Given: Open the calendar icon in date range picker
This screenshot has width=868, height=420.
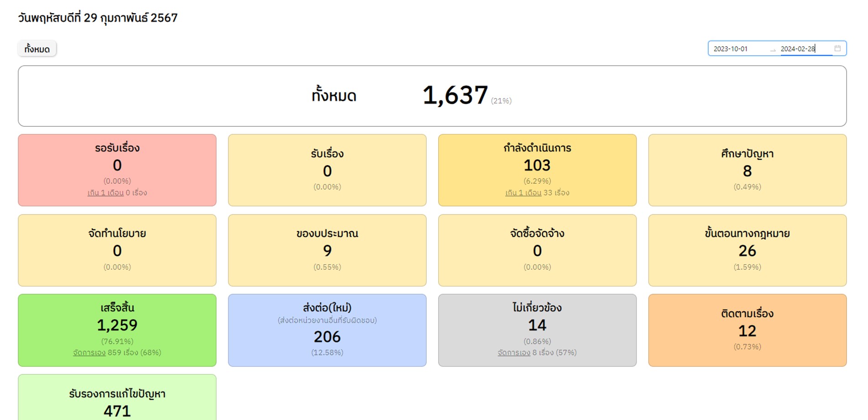Looking at the screenshot, I should [x=837, y=48].
